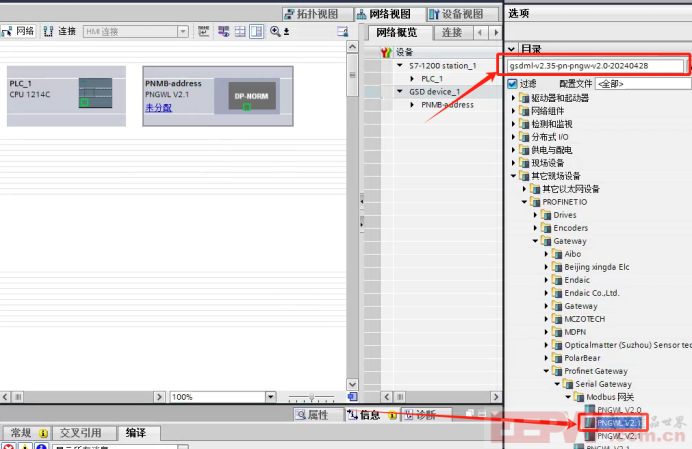Click the catalog search input field
The height and width of the screenshot is (449, 692).
click(x=595, y=66)
